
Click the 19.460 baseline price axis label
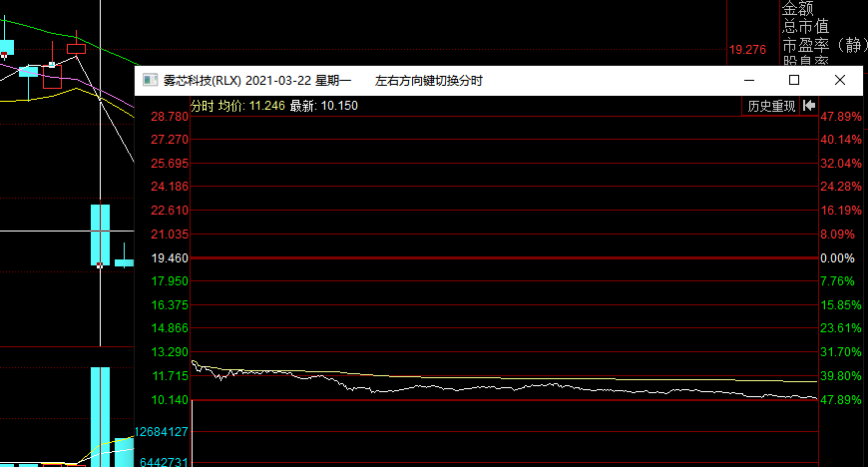pyautogui.click(x=169, y=258)
